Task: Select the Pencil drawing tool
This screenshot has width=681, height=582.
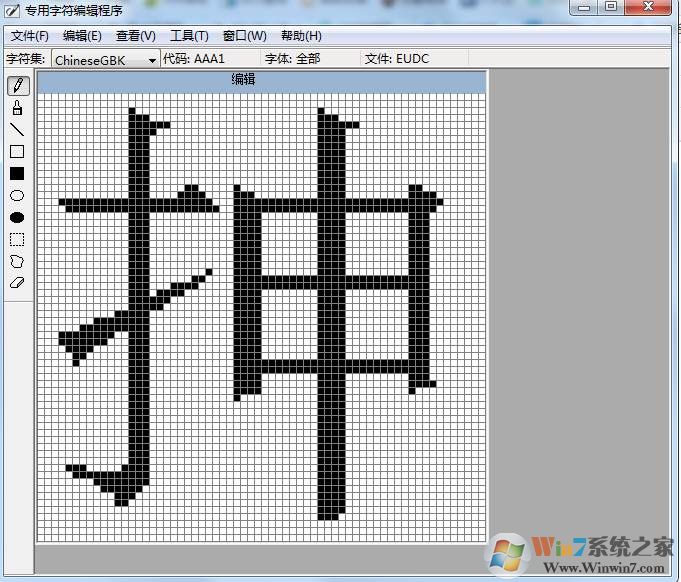Action: (x=17, y=86)
